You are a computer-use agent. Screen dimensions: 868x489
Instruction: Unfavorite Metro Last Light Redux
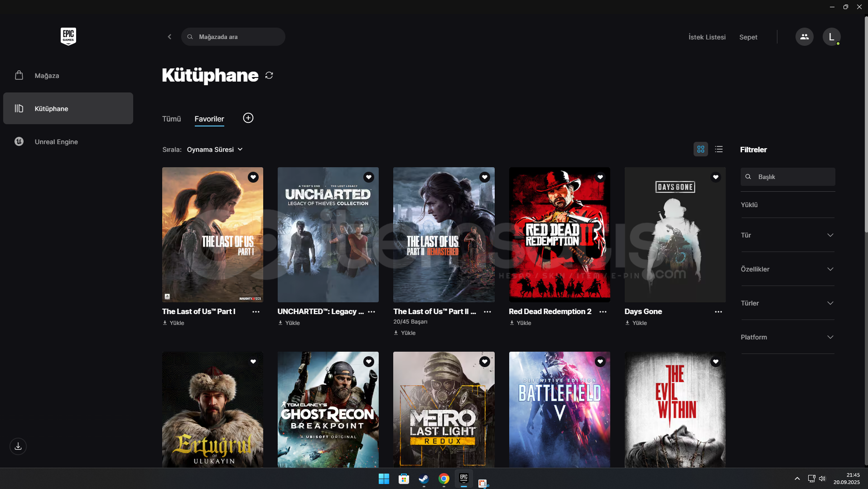[485, 362]
